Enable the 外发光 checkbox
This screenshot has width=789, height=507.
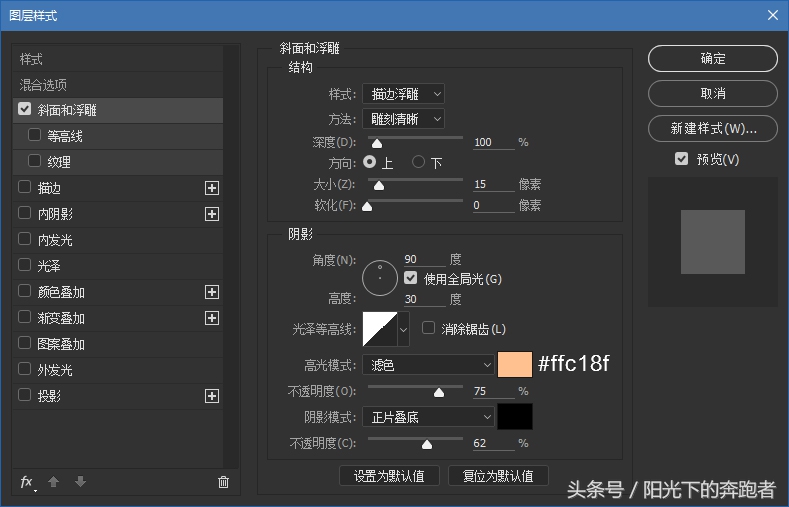pos(24,369)
